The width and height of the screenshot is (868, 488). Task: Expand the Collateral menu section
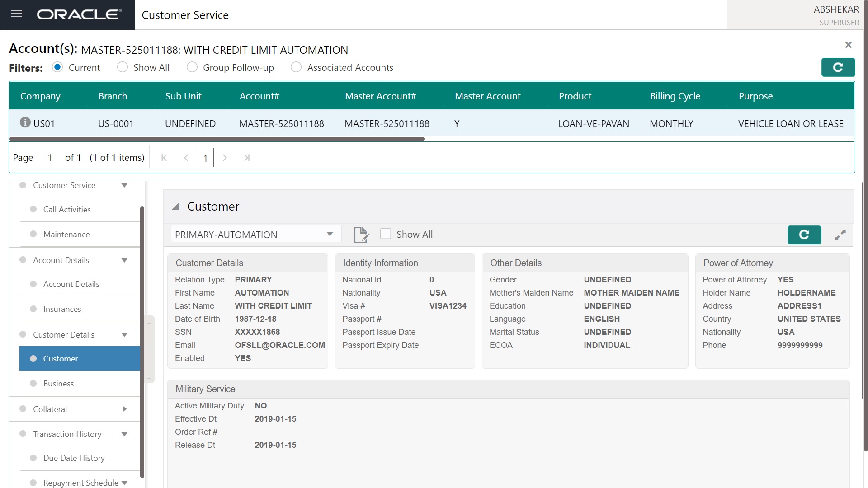click(124, 409)
